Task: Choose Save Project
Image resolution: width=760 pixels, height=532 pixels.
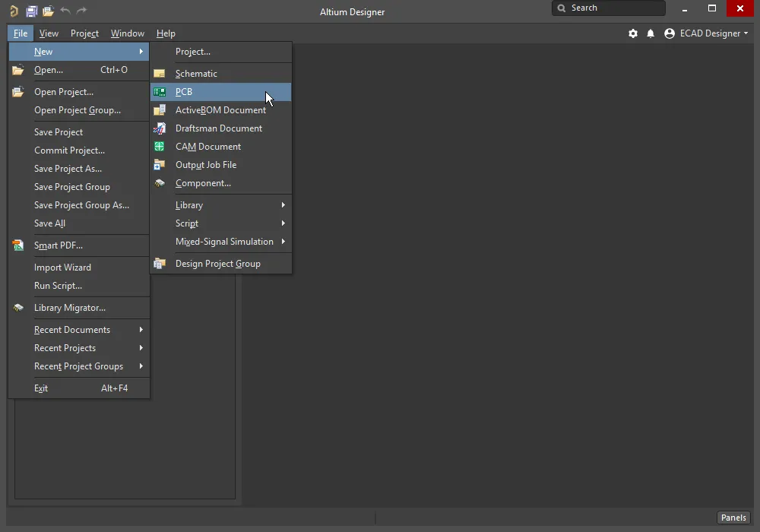Action: click(x=79, y=132)
